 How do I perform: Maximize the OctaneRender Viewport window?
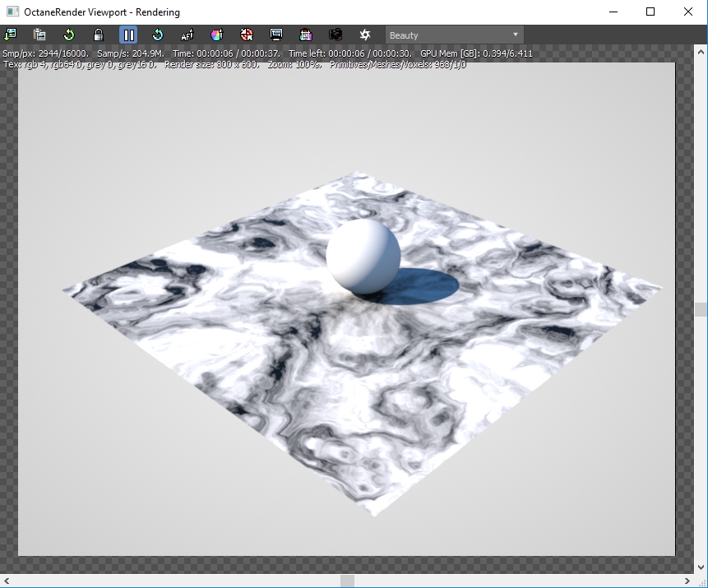coord(650,12)
